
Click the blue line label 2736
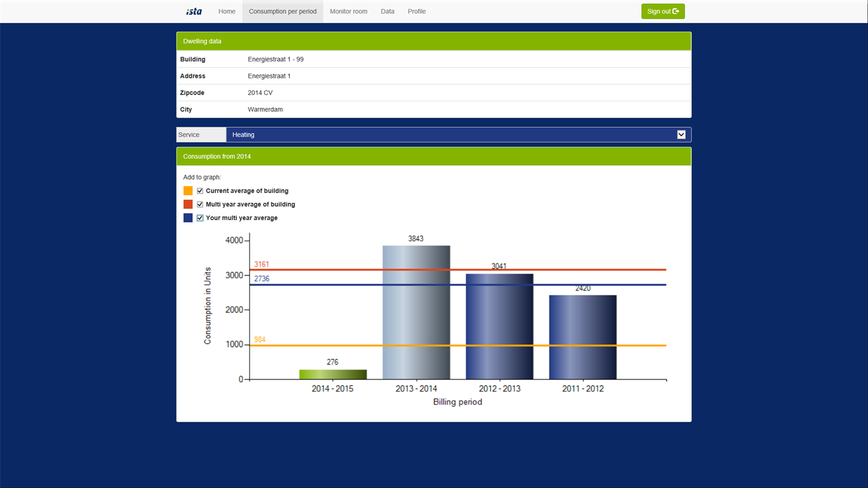pyautogui.click(x=262, y=279)
